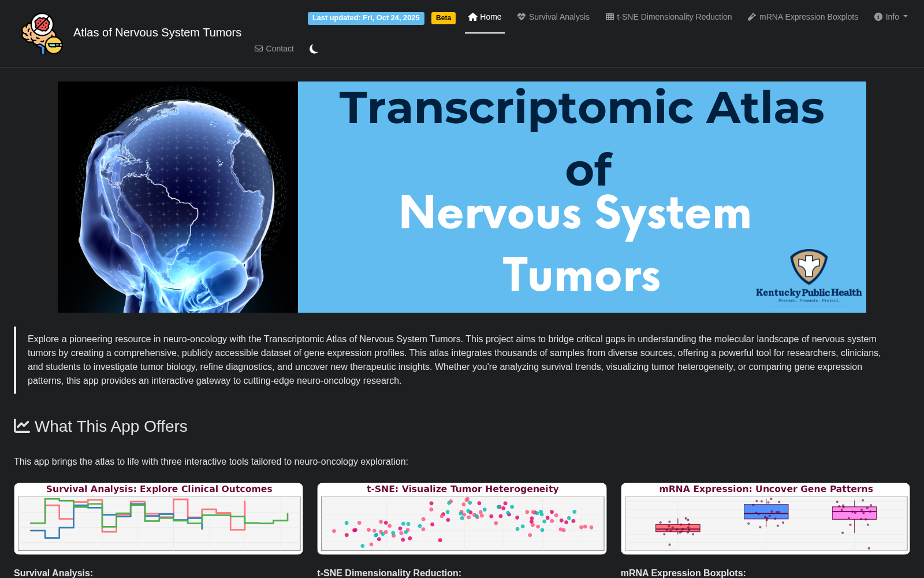Click the Atlas of Nervous System Tumors title
Viewport: 924px width, 578px height.
(x=157, y=33)
